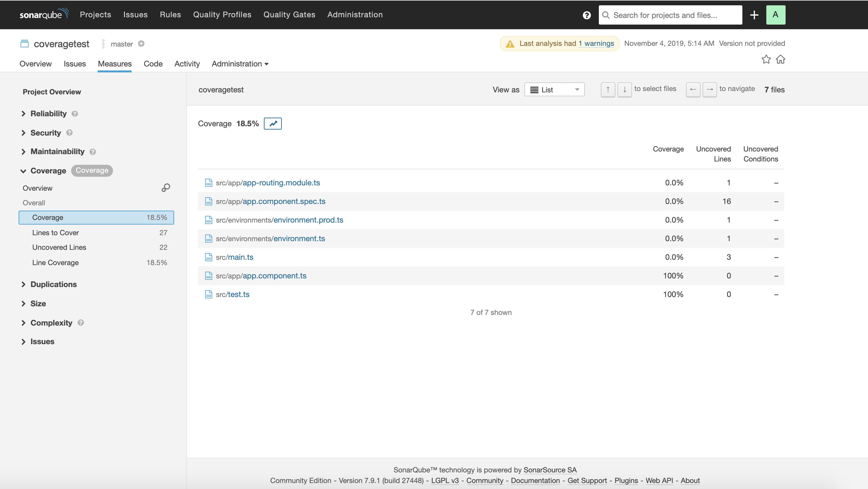Click the coverage activity graph icon
This screenshot has height=489, width=868.
pyautogui.click(x=272, y=124)
